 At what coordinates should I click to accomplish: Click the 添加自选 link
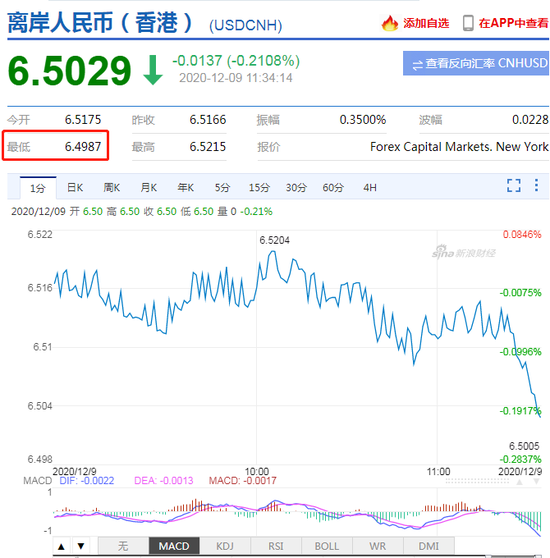pos(426,23)
